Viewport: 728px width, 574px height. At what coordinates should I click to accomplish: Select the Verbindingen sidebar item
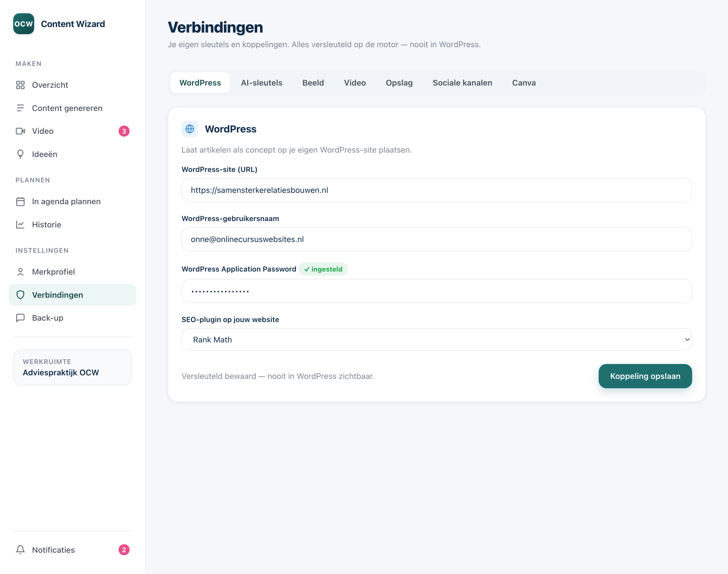(x=73, y=295)
